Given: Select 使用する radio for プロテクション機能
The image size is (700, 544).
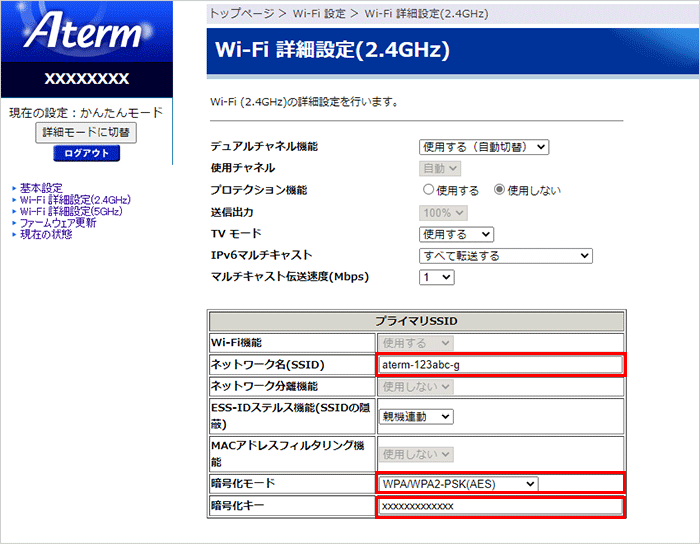Looking at the screenshot, I should tap(429, 190).
